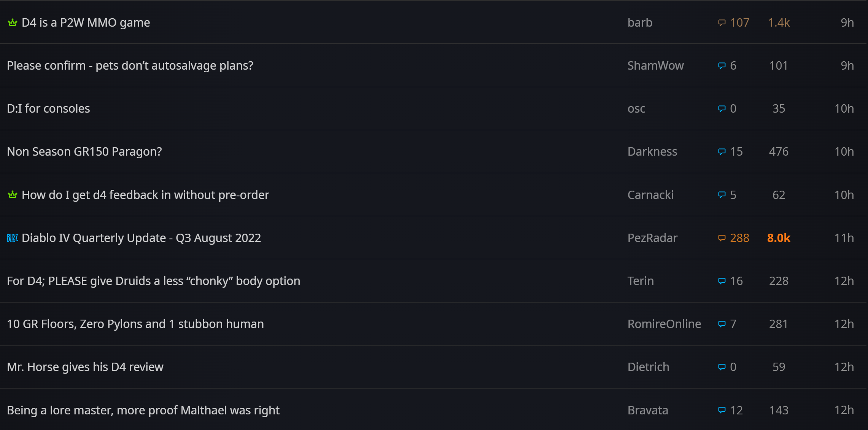
Task: Open 'Non Season GR150 Paragon?' thread
Action: click(x=84, y=152)
